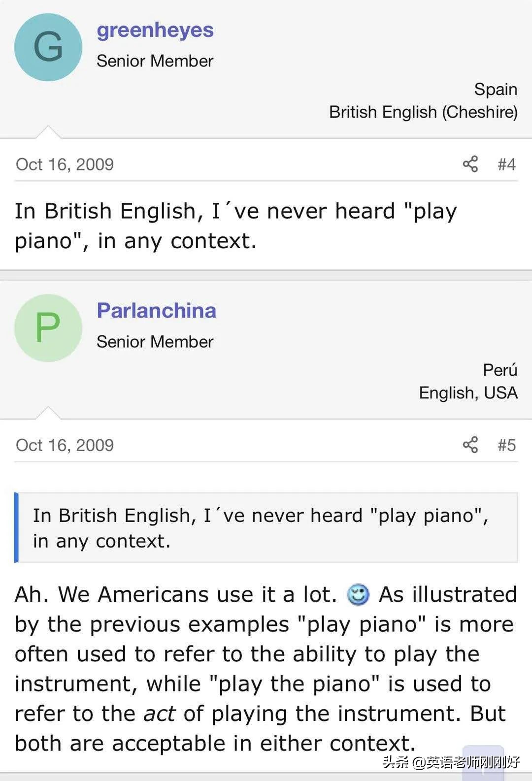
Task: Open the greenheyes user profile link
Action: [155, 30]
